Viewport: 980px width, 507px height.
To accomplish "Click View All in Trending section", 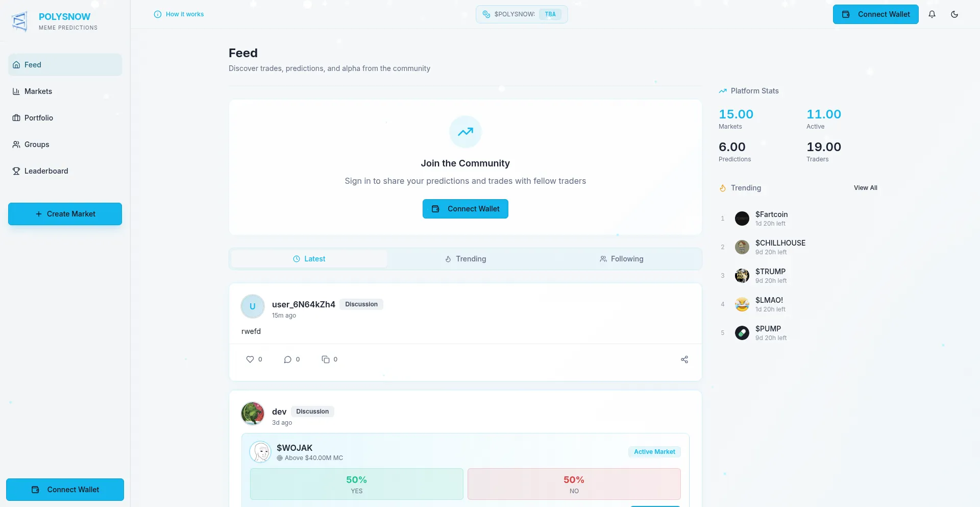I will click(865, 188).
